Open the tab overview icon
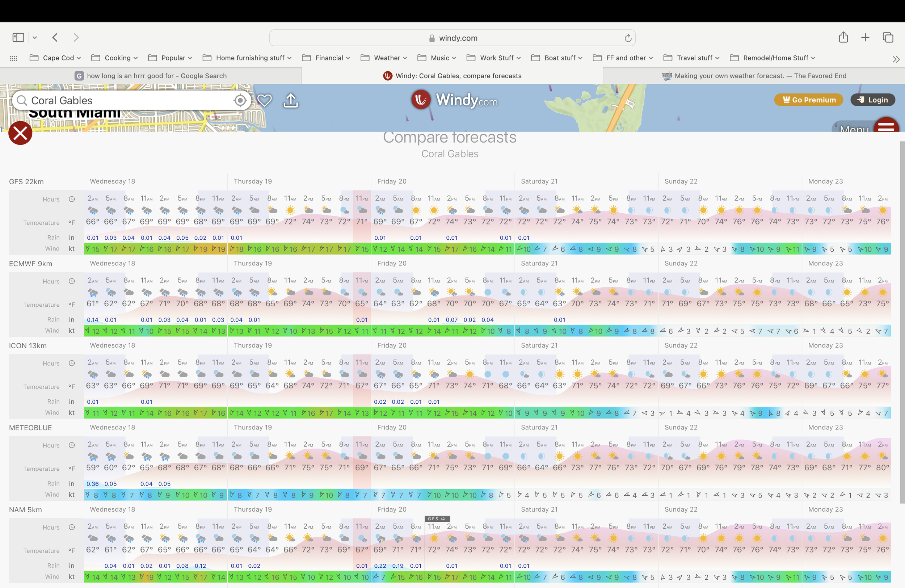This screenshot has width=905, height=588. point(888,37)
